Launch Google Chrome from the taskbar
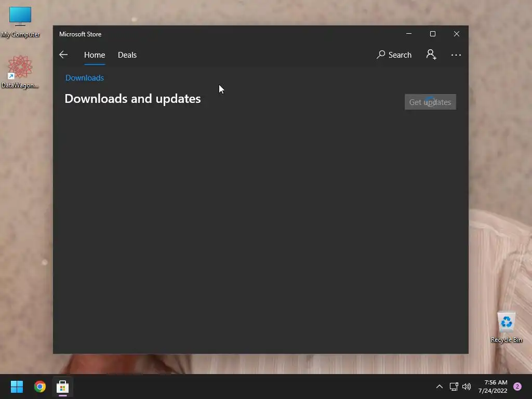532x399 pixels. [40, 387]
